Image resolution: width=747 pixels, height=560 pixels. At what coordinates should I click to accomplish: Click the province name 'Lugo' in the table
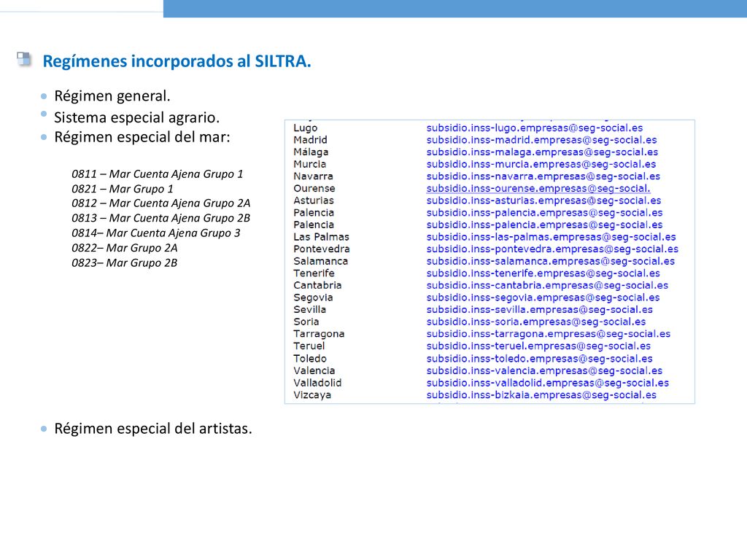click(x=306, y=128)
